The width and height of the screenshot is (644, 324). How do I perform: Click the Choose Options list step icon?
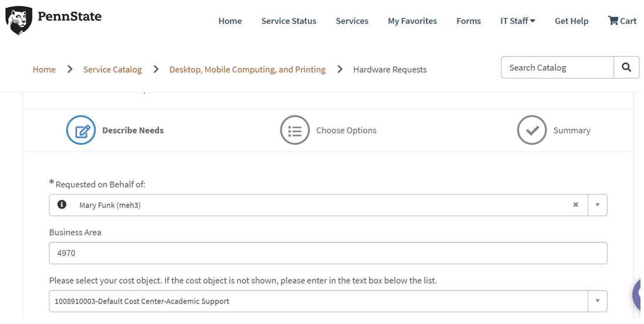(x=294, y=130)
